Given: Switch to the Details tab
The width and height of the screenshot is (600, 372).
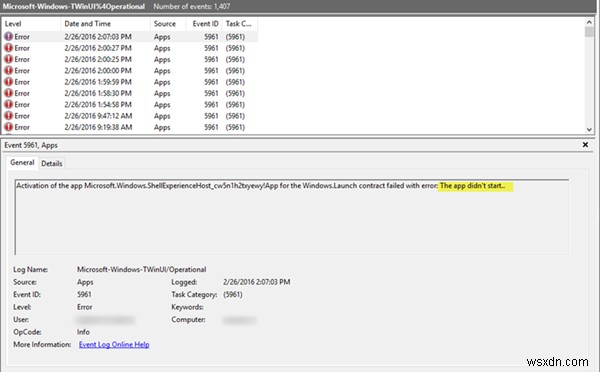Looking at the screenshot, I should point(52,163).
